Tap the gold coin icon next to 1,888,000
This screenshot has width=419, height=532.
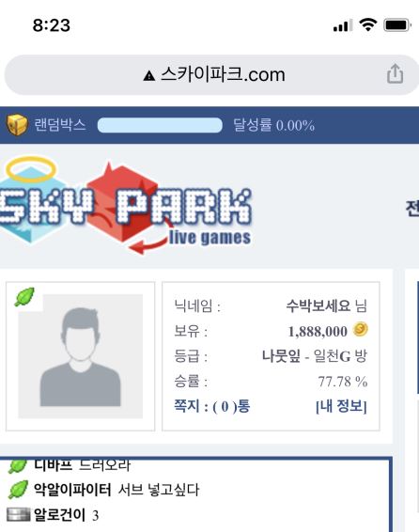click(360, 330)
